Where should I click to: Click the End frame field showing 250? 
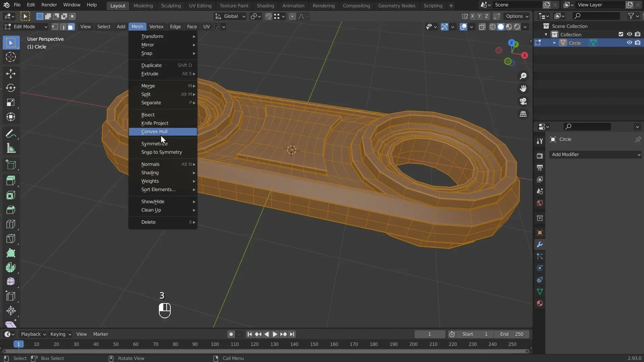tap(512, 334)
